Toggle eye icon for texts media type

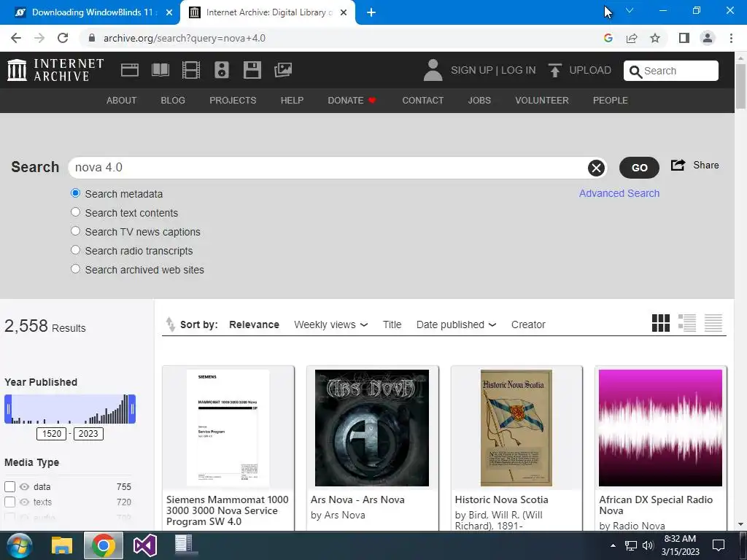(x=24, y=502)
